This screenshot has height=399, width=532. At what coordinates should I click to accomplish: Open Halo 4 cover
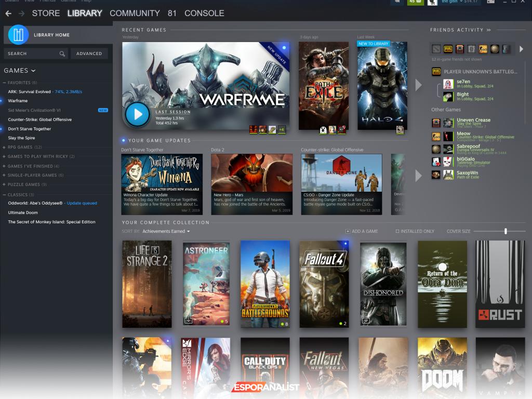pos(382,86)
